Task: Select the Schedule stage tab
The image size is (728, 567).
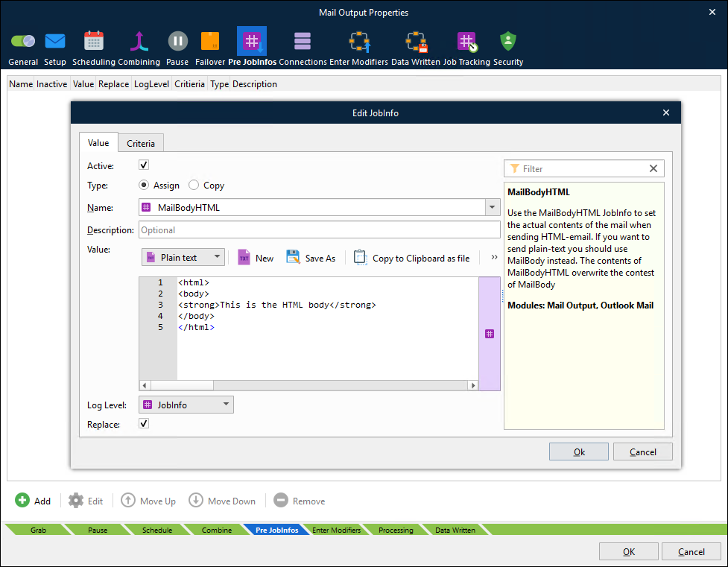Action: pyautogui.click(x=157, y=530)
